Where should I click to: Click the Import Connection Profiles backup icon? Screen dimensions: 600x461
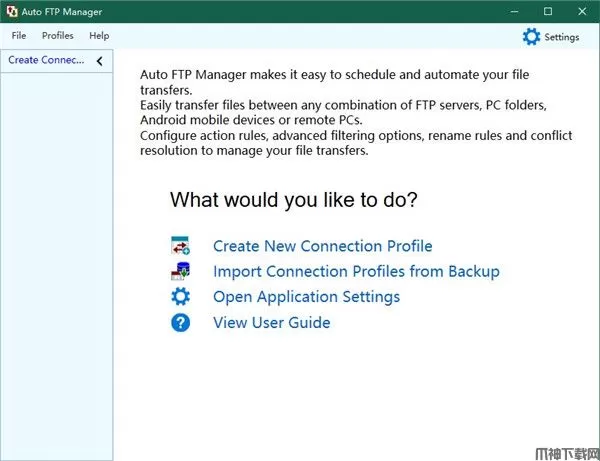point(180,271)
